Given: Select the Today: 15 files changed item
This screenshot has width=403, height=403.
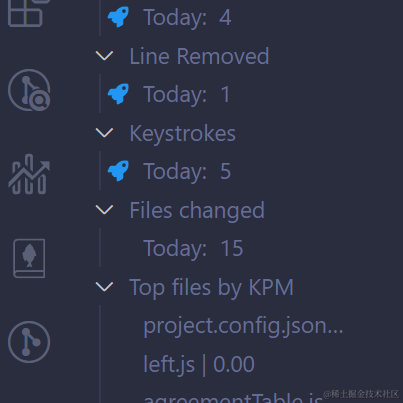Looking at the screenshot, I should click(193, 248).
